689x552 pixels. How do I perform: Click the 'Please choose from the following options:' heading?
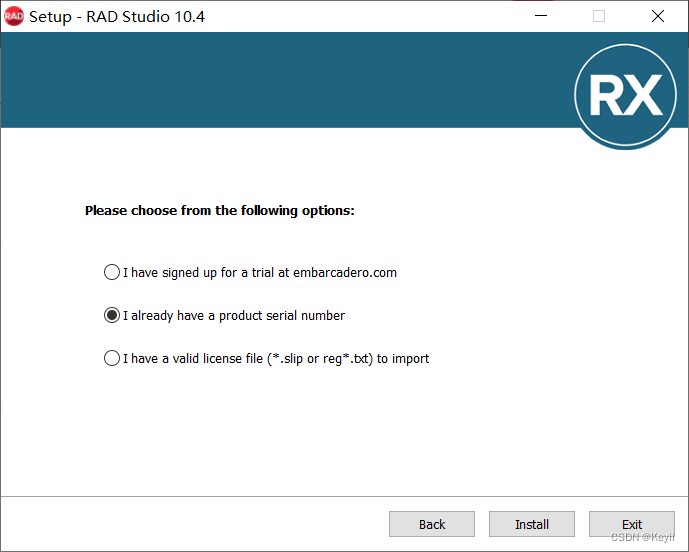(x=220, y=211)
